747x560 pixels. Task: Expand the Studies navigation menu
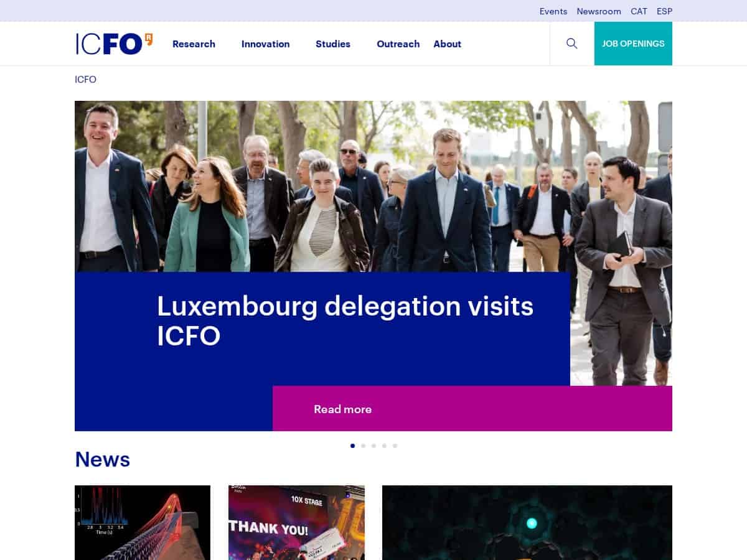[x=333, y=44]
